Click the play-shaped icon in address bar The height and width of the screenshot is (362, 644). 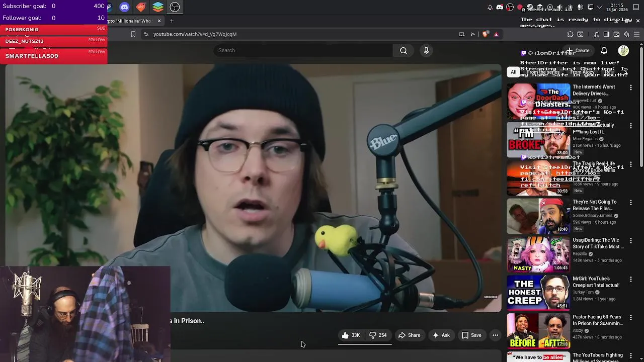[x=472, y=34]
